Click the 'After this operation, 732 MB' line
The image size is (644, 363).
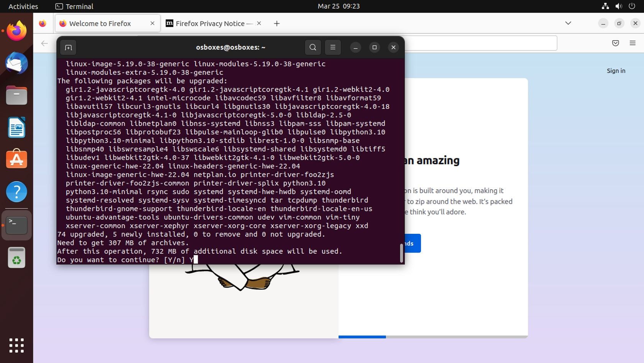pyautogui.click(x=200, y=251)
